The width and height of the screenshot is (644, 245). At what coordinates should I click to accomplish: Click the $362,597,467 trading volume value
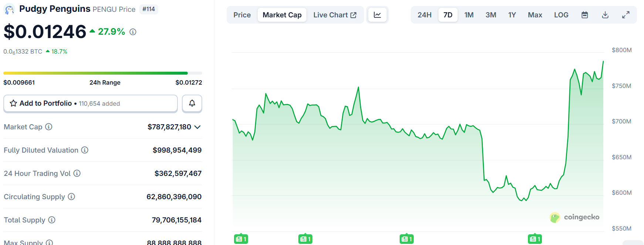click(178, 173)
